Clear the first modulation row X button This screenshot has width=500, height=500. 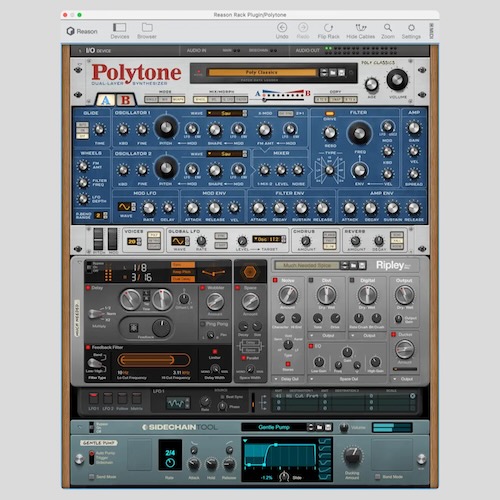[x=413, y=396]
